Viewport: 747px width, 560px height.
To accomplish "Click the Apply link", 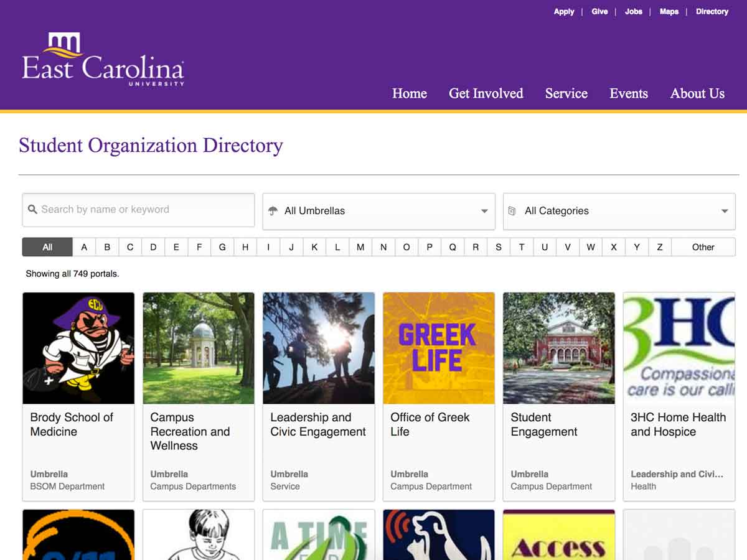I will coord(564,11).
